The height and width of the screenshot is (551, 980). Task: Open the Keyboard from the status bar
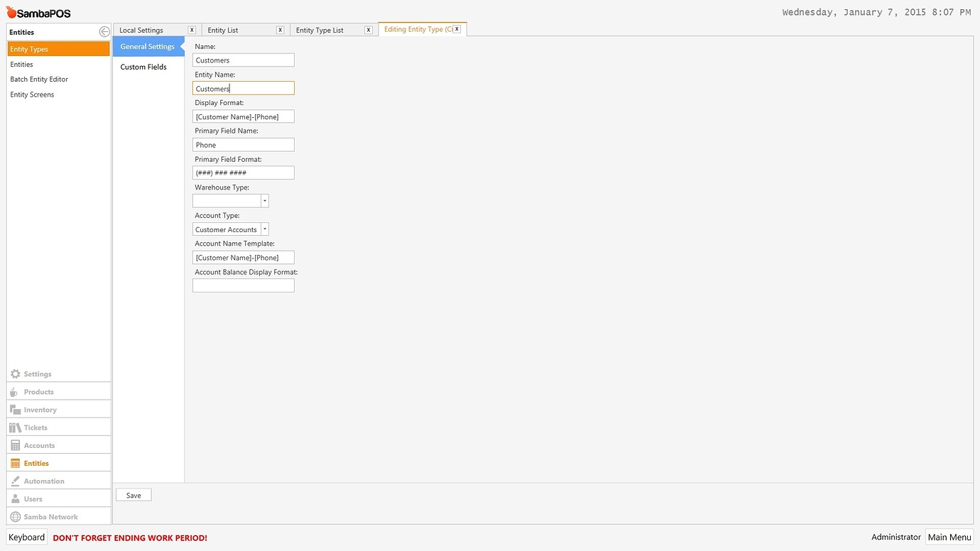(26, 537)
